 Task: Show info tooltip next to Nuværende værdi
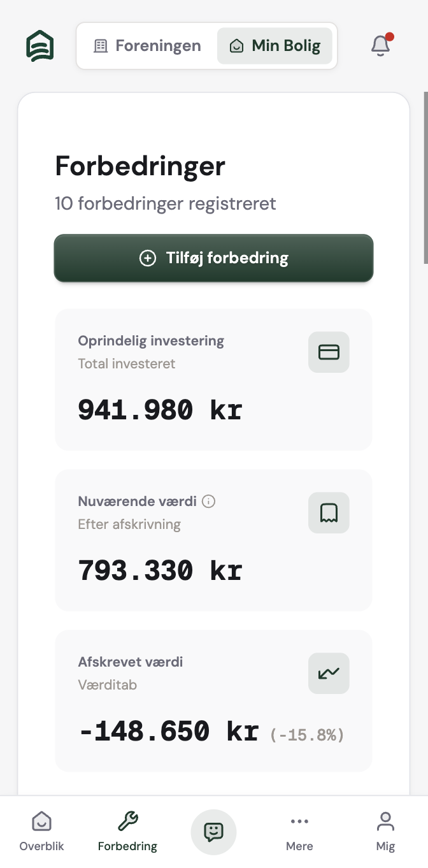tap(208, 502)
